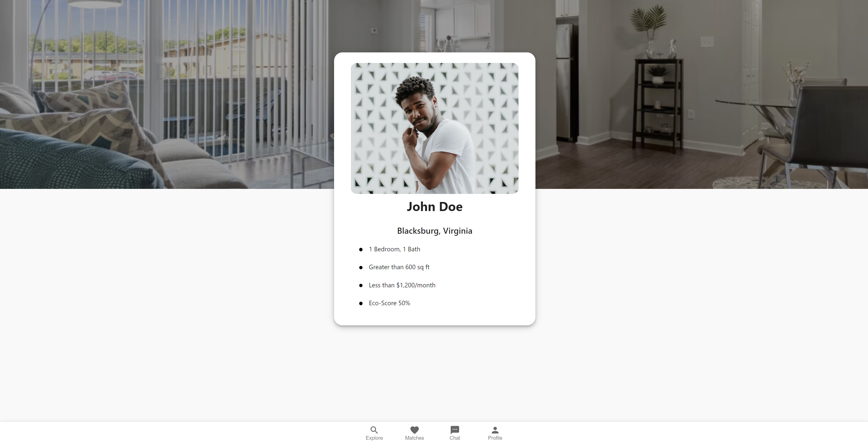The height and width of the screenshot is (444, 868).
Task: Click the bullet beside 1 Bedroom
Action: click(x=361, y=250)
